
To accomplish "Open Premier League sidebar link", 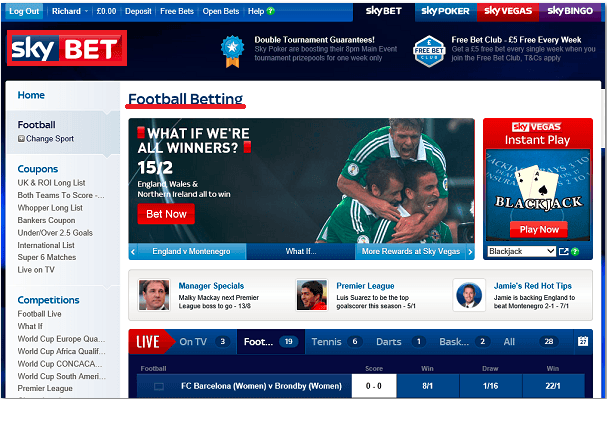I will click(45, 388).
